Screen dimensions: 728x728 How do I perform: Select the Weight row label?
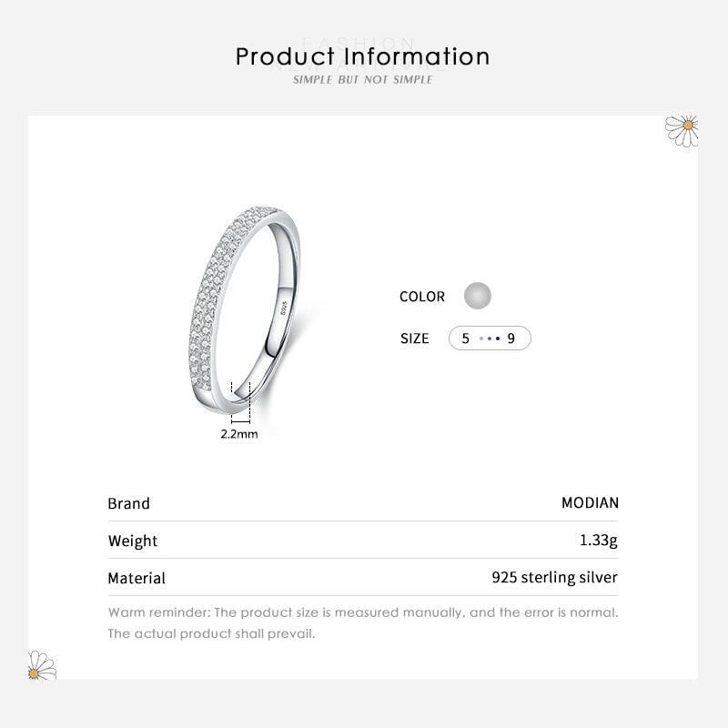tap(133, 541)
